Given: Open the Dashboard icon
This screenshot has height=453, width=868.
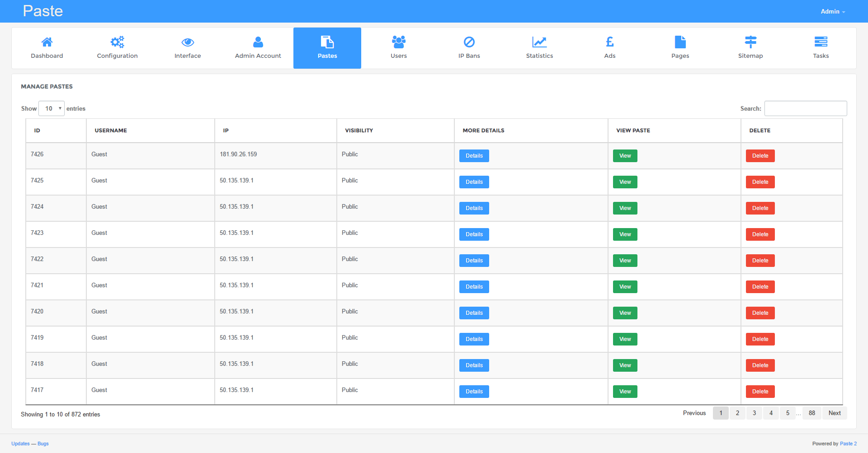Looking at the screenshot, I should pyautogui.click(x=47, y=42).
